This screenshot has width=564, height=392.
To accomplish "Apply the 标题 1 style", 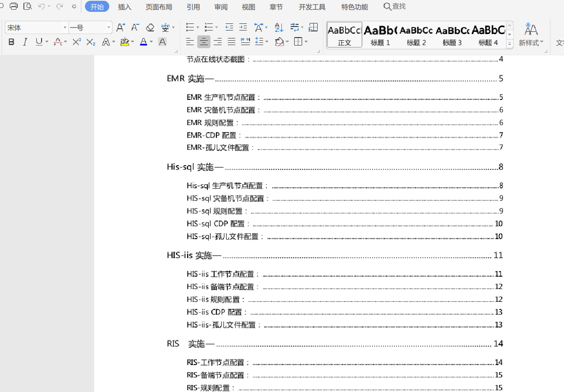I will coord(380,35).
